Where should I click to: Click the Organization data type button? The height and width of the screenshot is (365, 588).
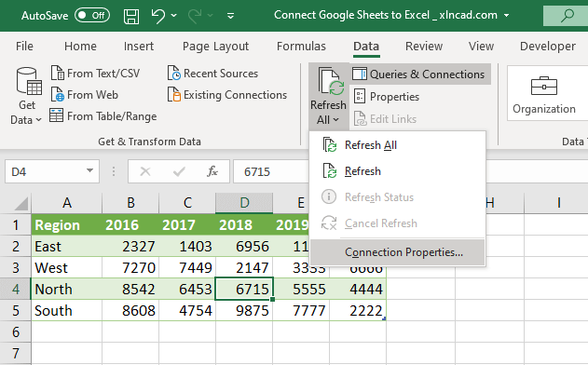pyautogui.click(x=544, y=94)
